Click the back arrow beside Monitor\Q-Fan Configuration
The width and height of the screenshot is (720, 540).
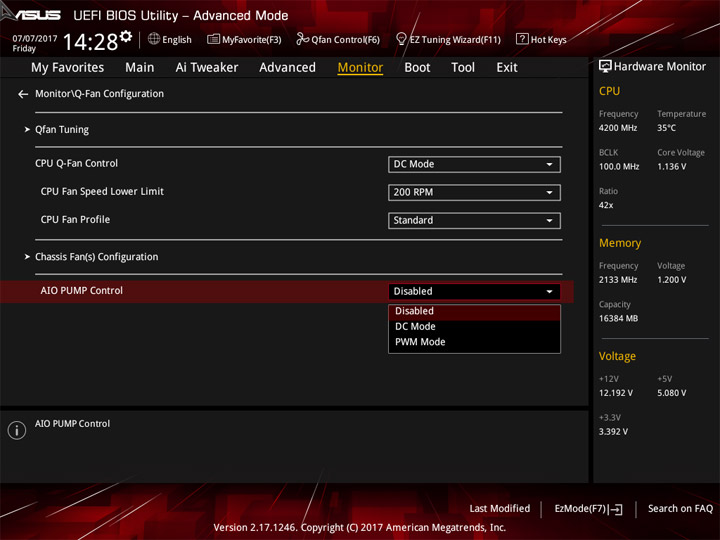[23, 94]
